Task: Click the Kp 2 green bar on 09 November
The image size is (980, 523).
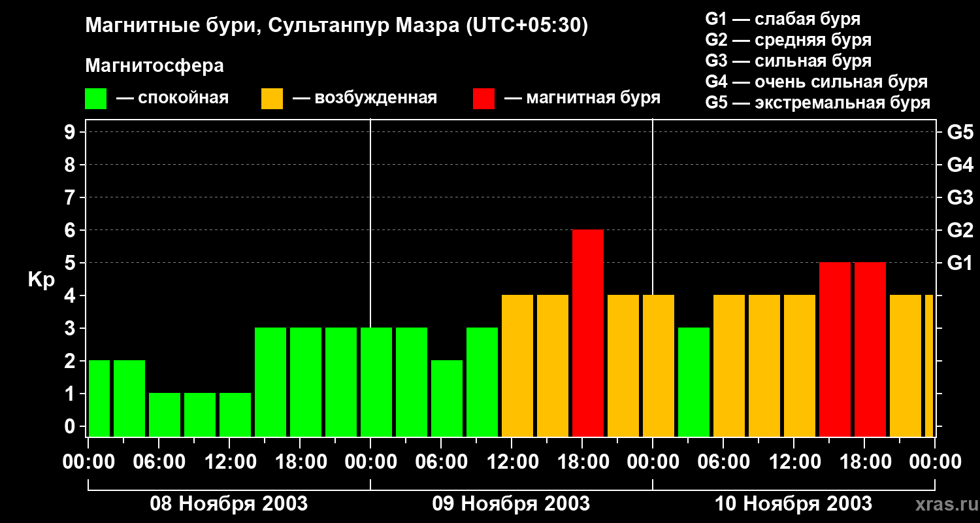Action: 447,399
